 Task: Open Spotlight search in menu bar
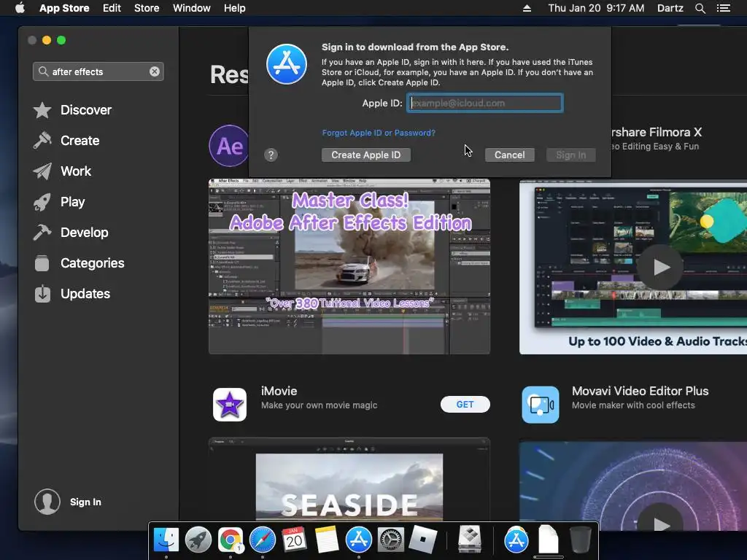coord(700,8)
